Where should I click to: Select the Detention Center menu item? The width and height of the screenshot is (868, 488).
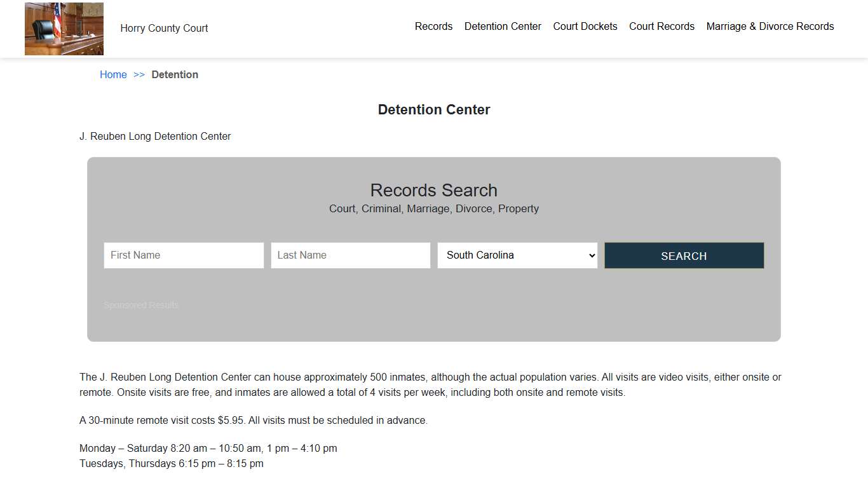pyautogui.click(x=503, y=26)
